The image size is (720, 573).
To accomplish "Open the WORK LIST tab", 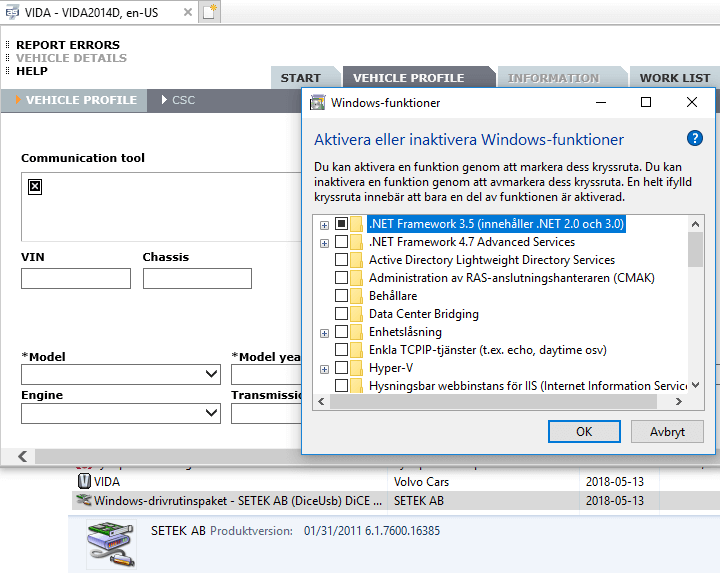I will (675, 78).
